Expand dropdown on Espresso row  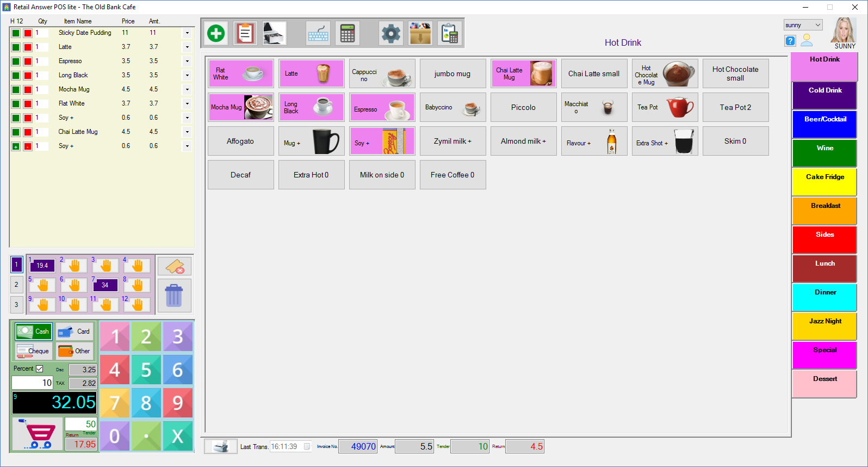[187, 62]
